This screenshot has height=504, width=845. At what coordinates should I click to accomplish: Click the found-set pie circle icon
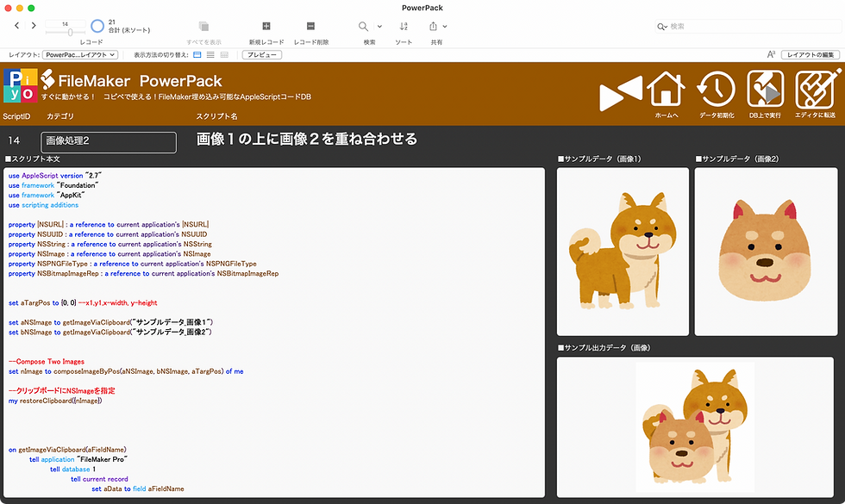[97, 26]
